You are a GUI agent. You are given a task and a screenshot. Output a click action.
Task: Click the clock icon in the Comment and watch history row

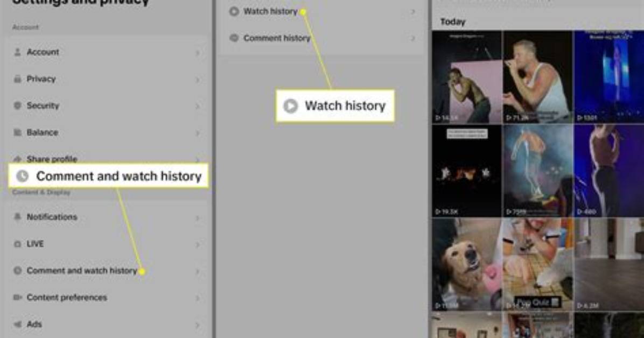[x=17, y=271]
